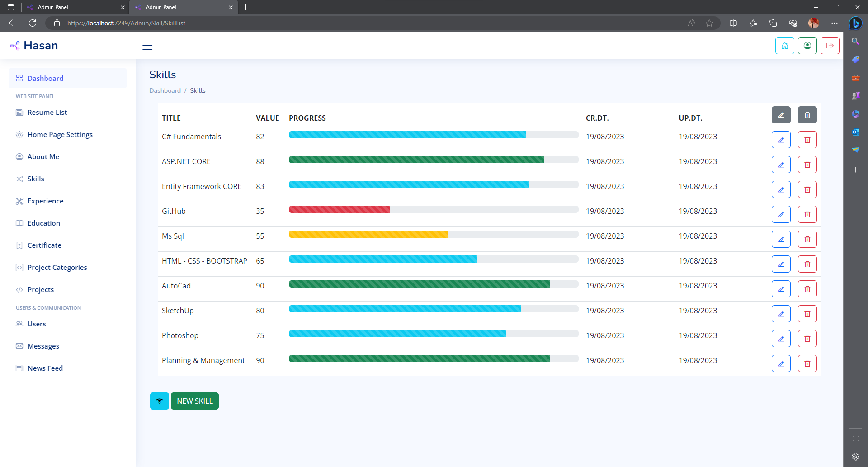This screenshot has height=467, width=868.
Task: Add this page to favorites
Action: point(709,23)
